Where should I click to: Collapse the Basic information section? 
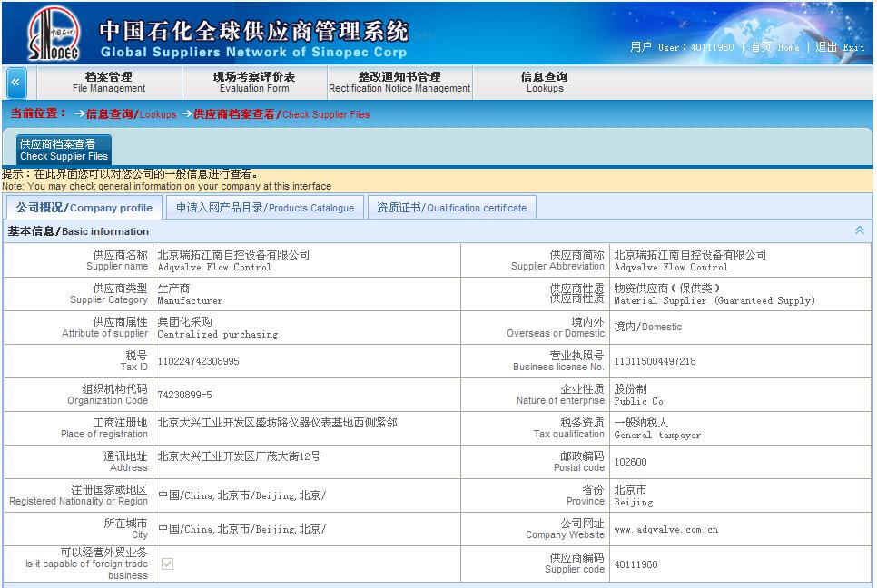tap(859, 230)
